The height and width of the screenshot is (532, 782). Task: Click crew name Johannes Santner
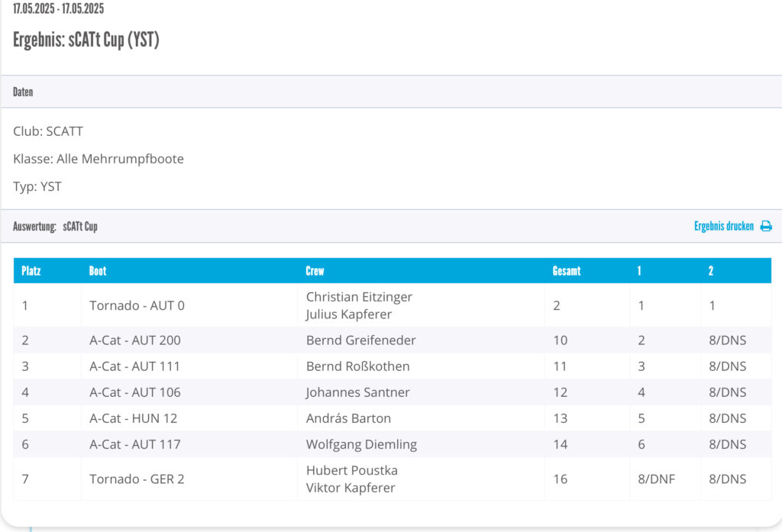[357, 392]
